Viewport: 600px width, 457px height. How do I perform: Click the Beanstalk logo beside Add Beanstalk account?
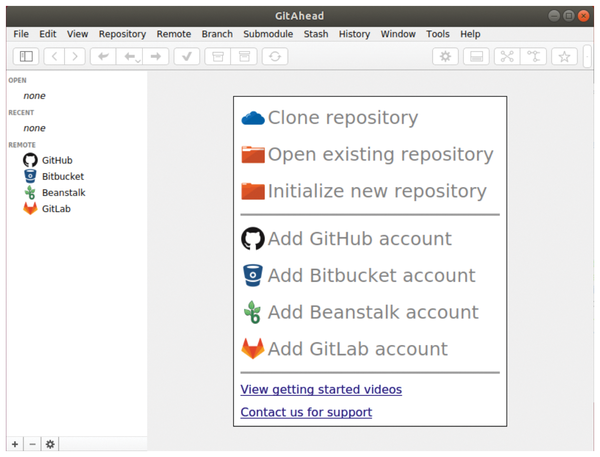click(253, 312)
